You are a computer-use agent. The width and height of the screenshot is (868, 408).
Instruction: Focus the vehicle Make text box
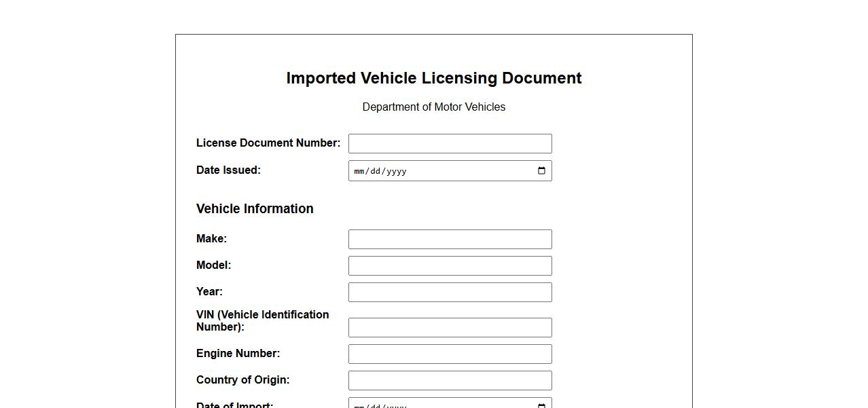[450, 240]
